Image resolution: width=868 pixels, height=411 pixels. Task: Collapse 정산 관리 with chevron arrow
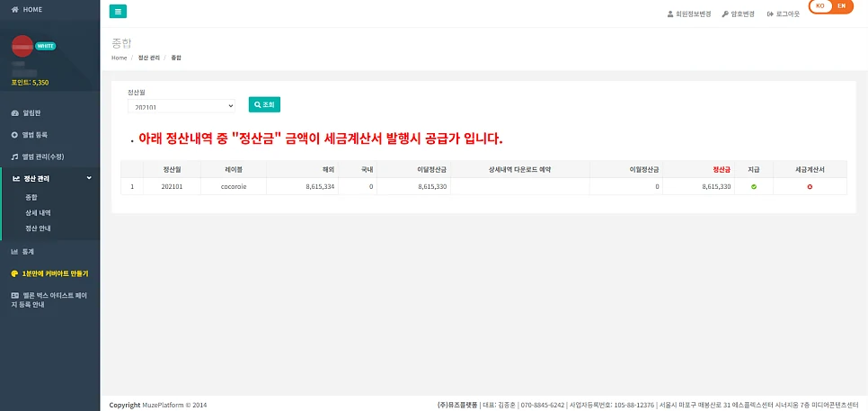coord(89,178)
